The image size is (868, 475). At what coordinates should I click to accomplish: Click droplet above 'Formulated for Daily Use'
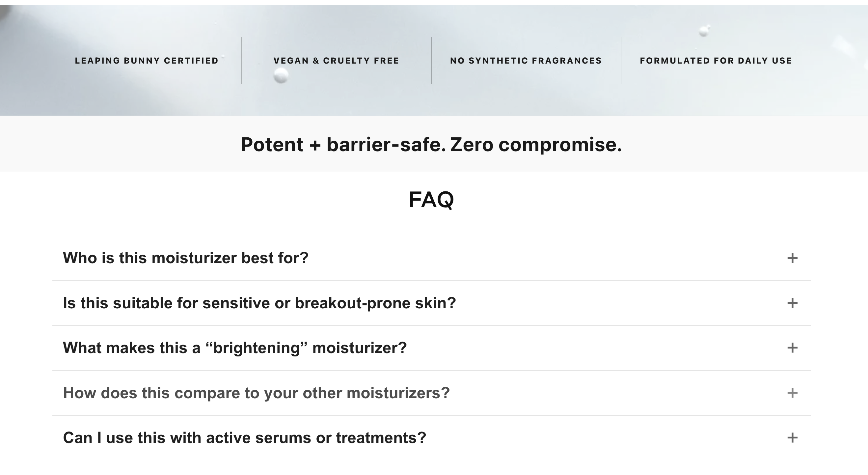(x=704, y=31)
